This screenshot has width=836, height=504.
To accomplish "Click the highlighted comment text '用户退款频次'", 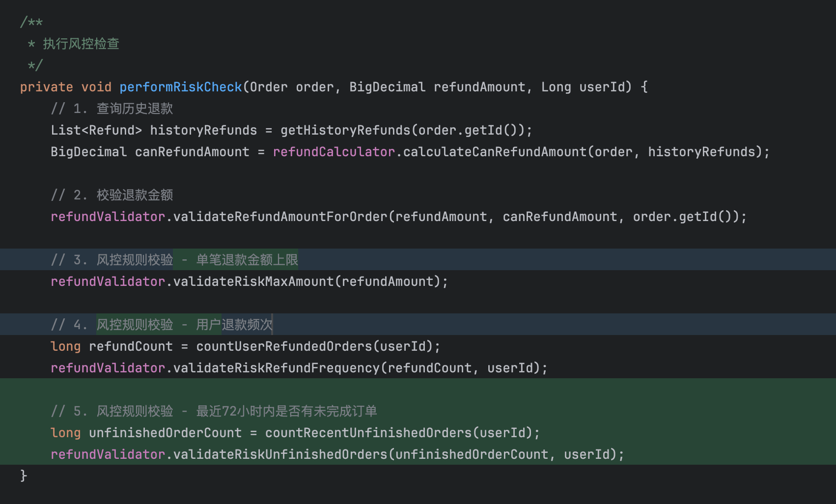I will pos(234,325).
